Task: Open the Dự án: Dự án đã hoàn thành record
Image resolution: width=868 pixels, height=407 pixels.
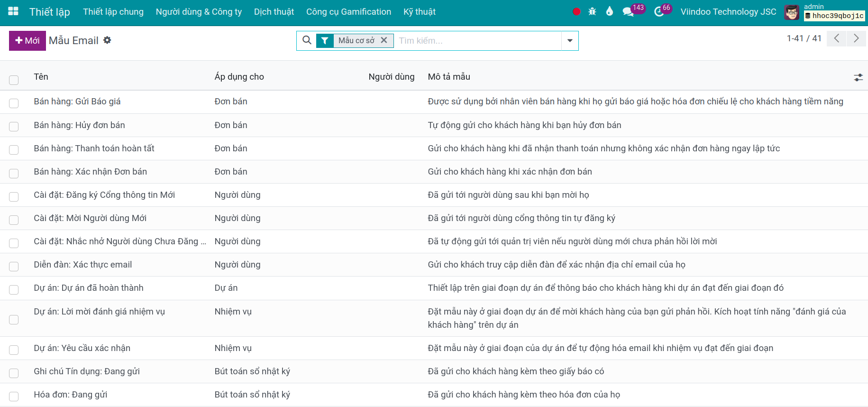Action: coord(89,288)
